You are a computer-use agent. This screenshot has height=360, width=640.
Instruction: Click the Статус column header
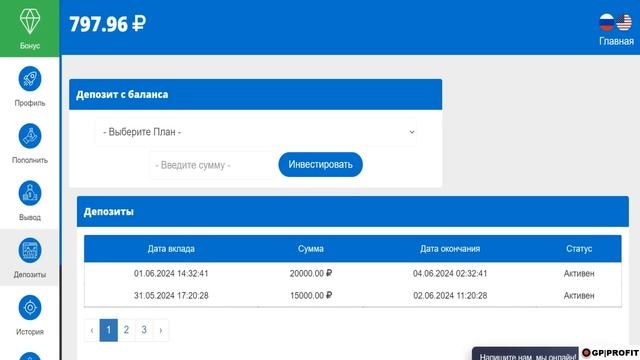[x=579, y=249]
